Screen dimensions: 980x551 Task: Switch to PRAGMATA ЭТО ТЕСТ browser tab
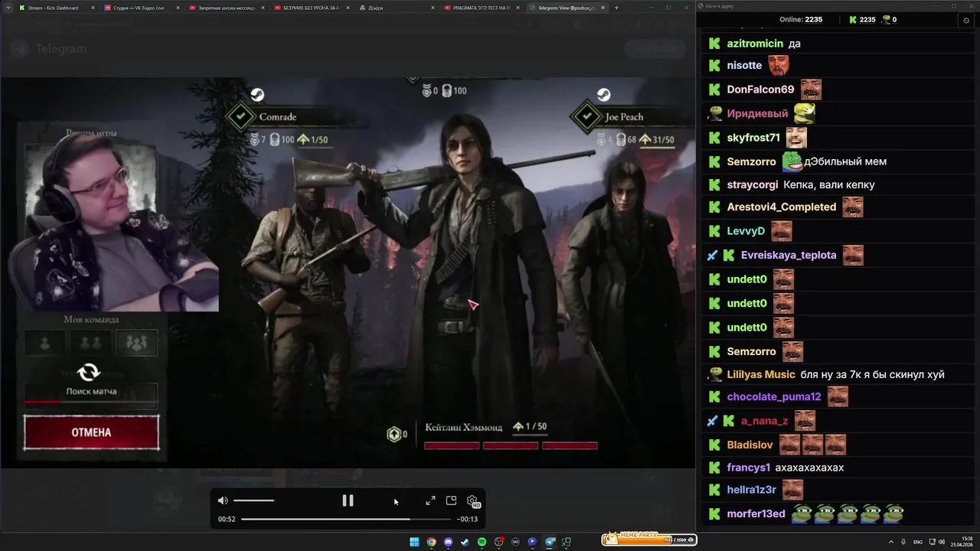point(482,8)
